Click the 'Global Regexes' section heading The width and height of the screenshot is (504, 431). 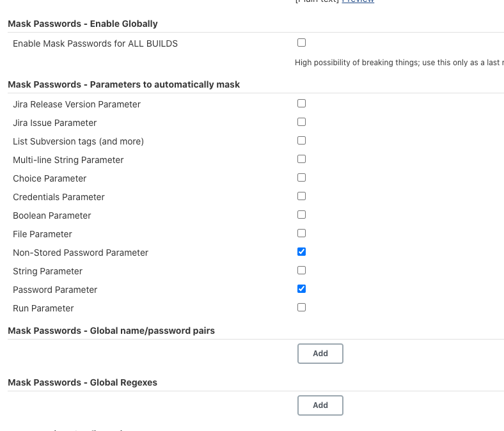click(83, 382)
